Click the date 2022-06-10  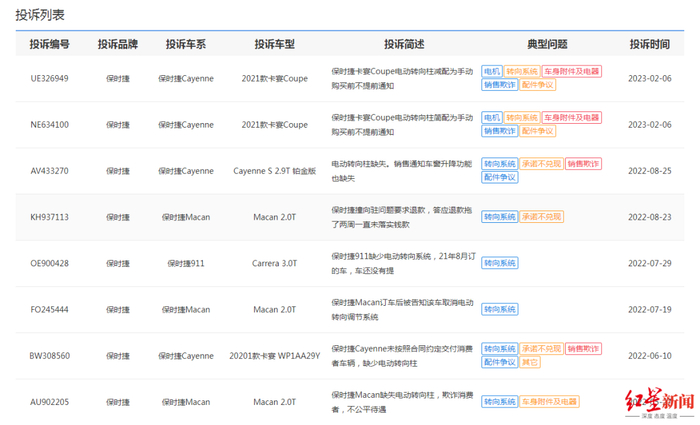[650, 356]
